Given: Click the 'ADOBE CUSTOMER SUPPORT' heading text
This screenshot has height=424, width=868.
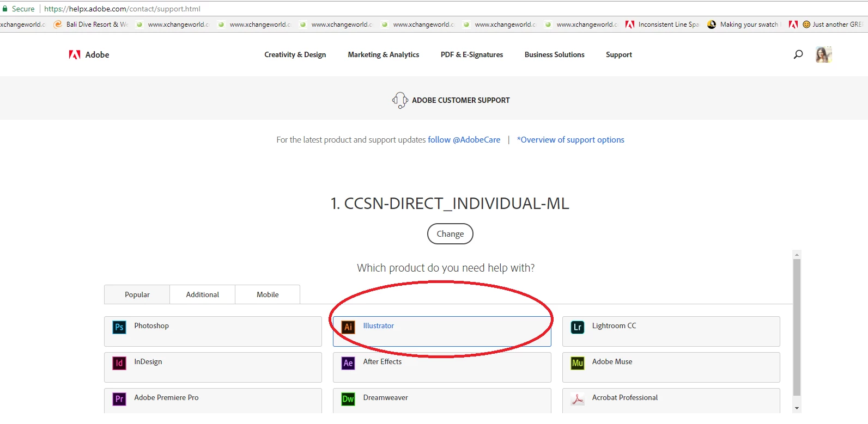Looking at the screenshot, I should click(x=461, y=100).
